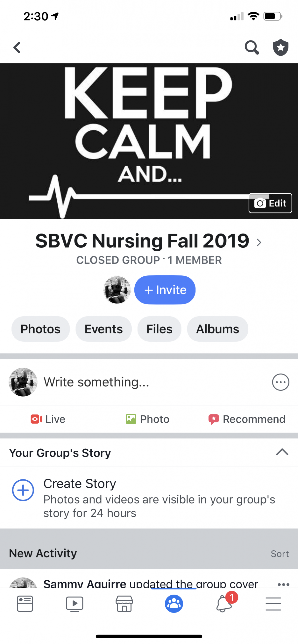Image resolution: width=298 pixels, height=644 pixels.
Task: Open more options circle beside composer
Action: click(280, 382)
